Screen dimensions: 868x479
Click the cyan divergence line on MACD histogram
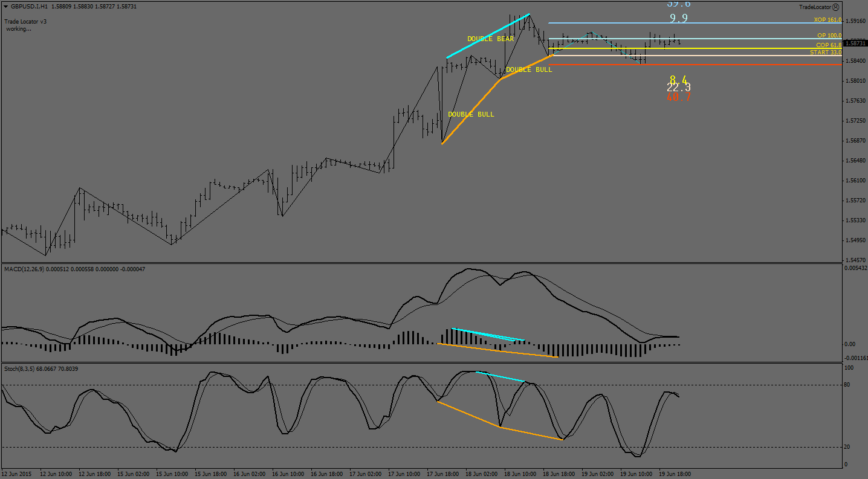tap(487, 335)
